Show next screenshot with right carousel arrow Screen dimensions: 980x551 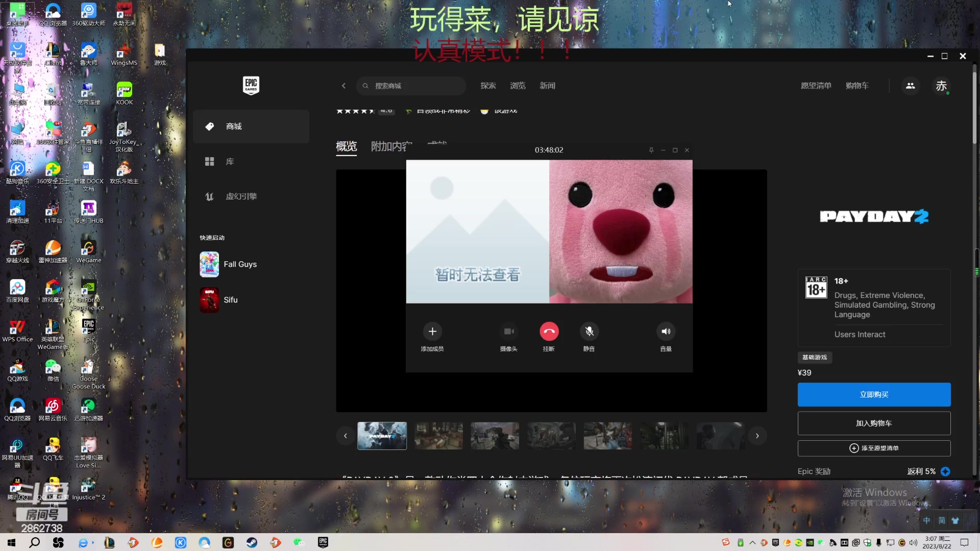pos(757,436)
